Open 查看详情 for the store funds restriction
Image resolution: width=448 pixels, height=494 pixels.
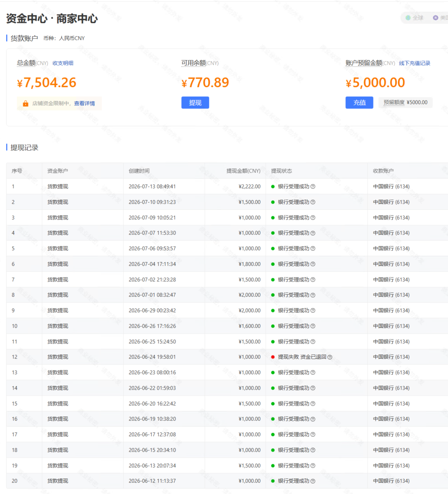(85, 103)
